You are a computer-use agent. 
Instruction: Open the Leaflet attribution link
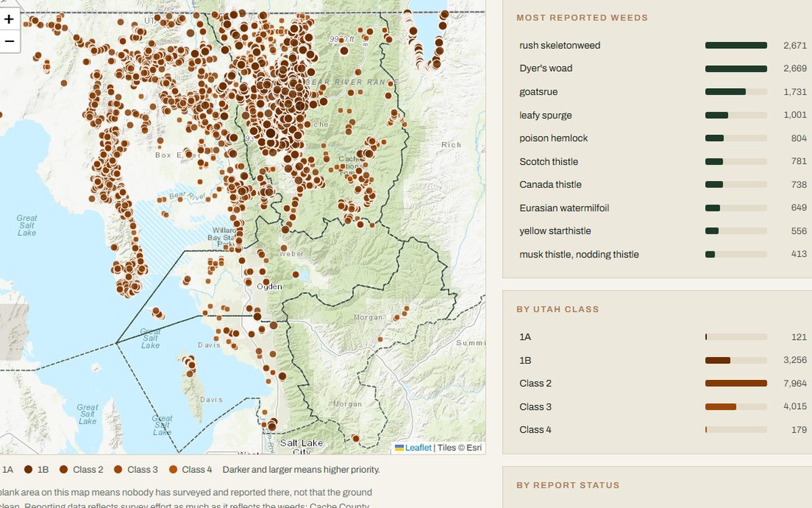pyautogui.click(x=418, y=448)
